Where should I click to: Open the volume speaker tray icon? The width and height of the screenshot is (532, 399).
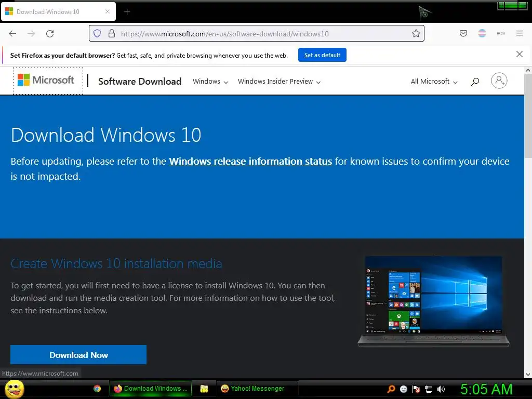[441, 389]
